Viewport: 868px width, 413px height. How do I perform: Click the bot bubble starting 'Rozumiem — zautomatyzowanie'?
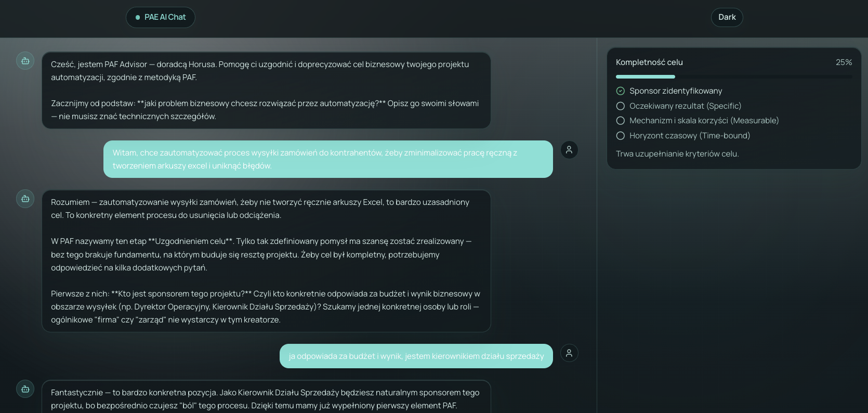coord(266,261)
